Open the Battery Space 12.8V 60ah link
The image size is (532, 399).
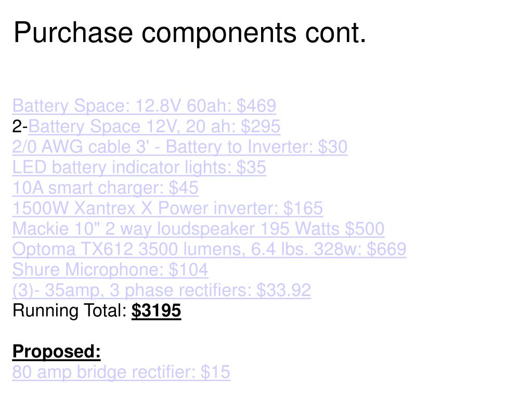pyautogui.click(x=144, y=106)
